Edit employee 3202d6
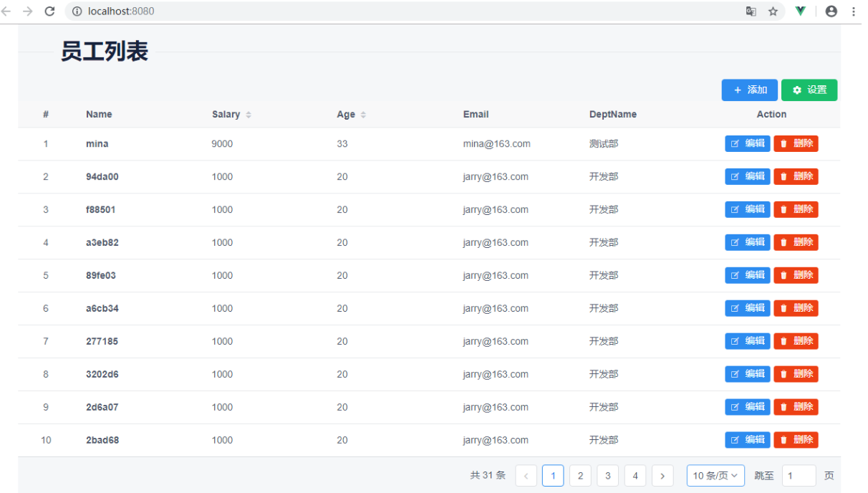Screen dimensions: 868x493 coord(748,374)
